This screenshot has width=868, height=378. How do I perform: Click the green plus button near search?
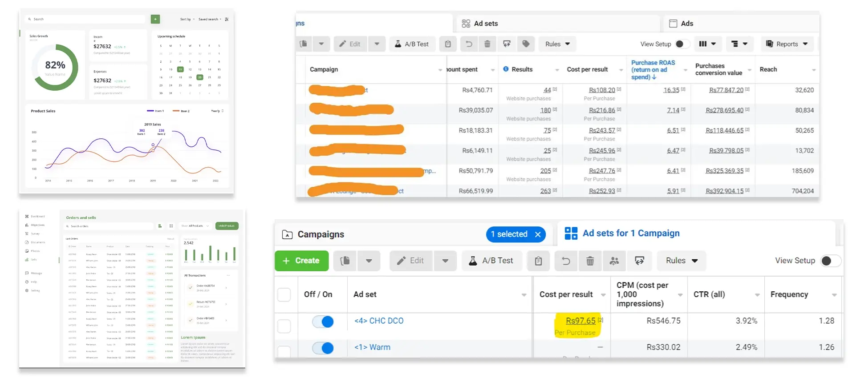pos(155,19)
